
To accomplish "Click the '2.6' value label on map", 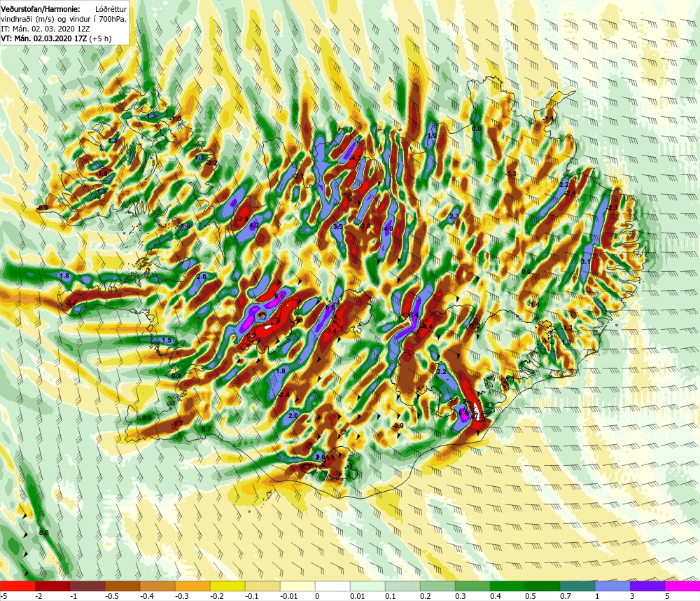I will [x=202, y=276].
